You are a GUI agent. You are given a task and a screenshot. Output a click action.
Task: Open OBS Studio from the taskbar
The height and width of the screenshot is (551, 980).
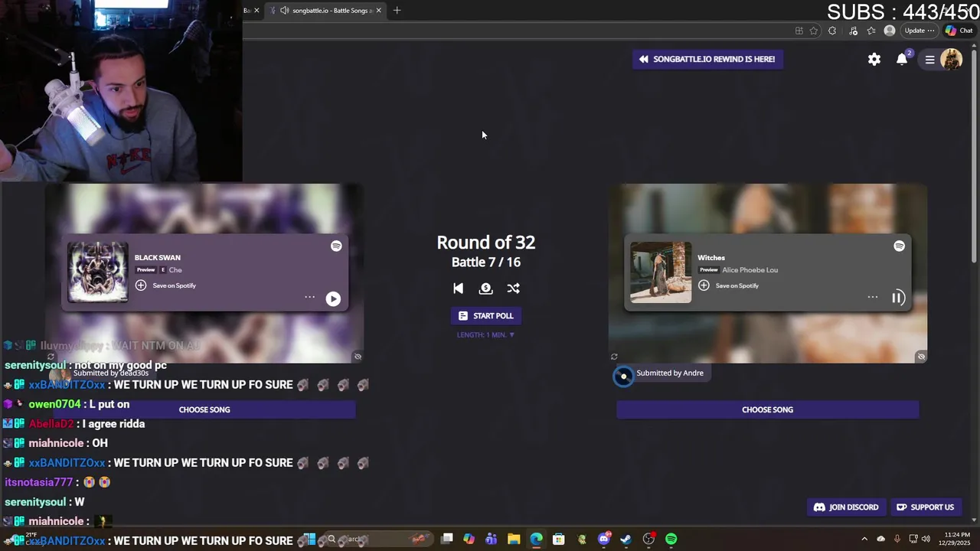tap(648, 540)
